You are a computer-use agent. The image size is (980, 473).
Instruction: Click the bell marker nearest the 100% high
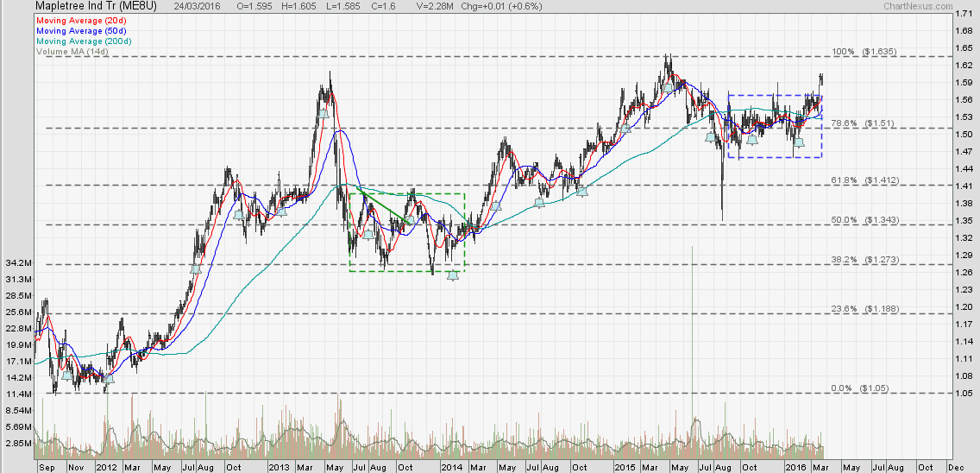tap(668, 87)
